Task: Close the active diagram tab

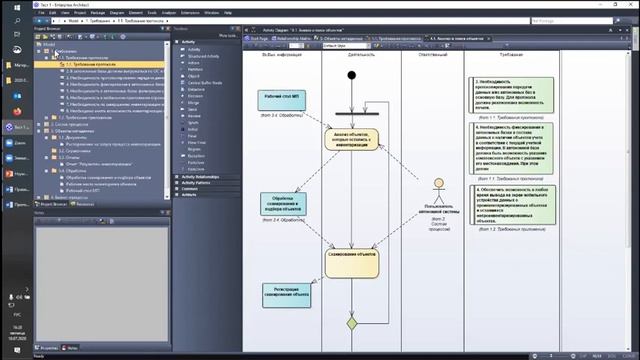Action: [x=489, y=38]
